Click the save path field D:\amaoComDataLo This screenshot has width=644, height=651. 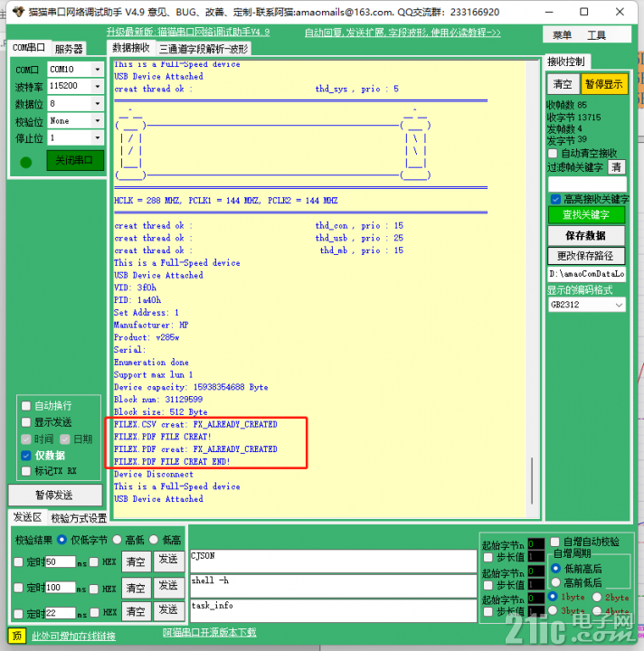click(x=587, y=274)
